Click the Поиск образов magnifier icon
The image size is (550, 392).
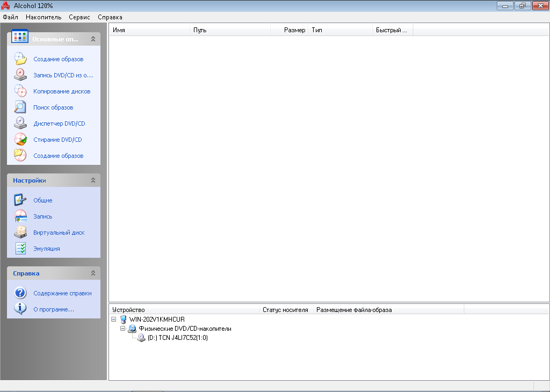click(x=20, y=107)
